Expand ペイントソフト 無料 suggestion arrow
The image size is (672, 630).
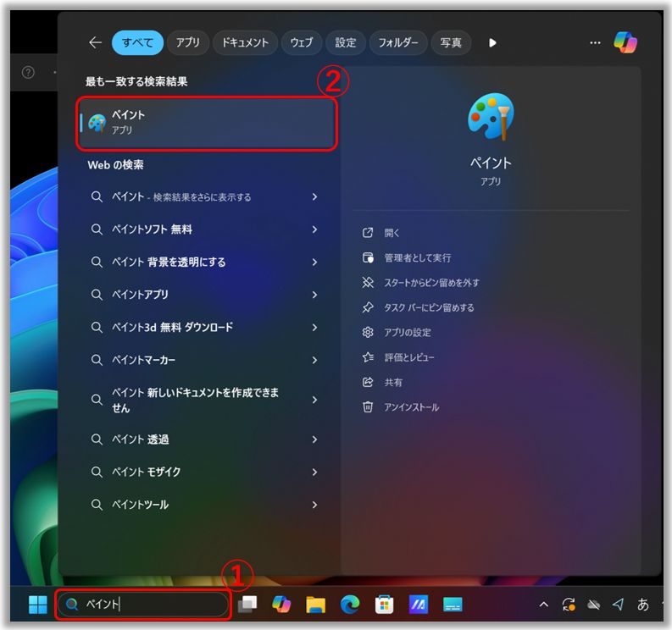[314, 229]
